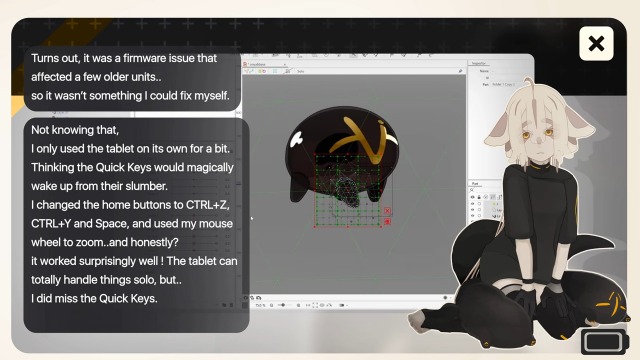
Task: Click the Solo button in the Cubism canvas toolbar
Action: pyautogui.click(x=301, y=71)
